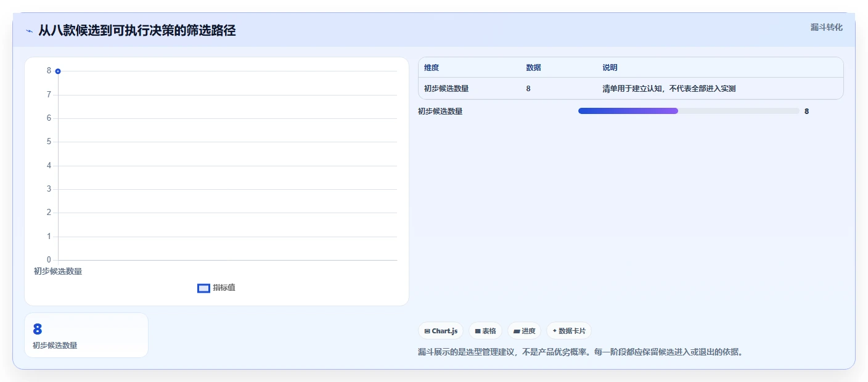868x382 pixels.
Task: Click the 进度 chip icon
Action: coord(517,331)
